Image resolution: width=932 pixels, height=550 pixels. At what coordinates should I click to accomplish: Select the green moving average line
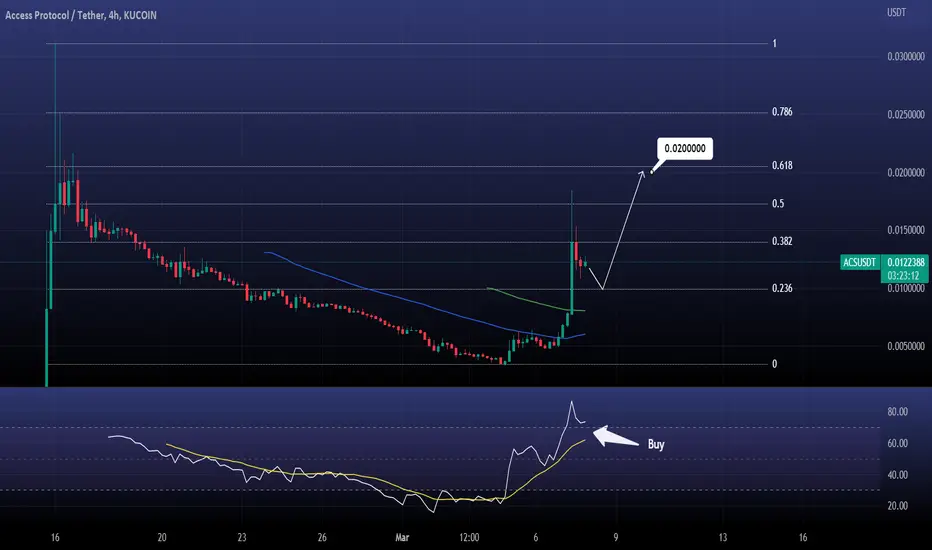[x=535, y=301]
